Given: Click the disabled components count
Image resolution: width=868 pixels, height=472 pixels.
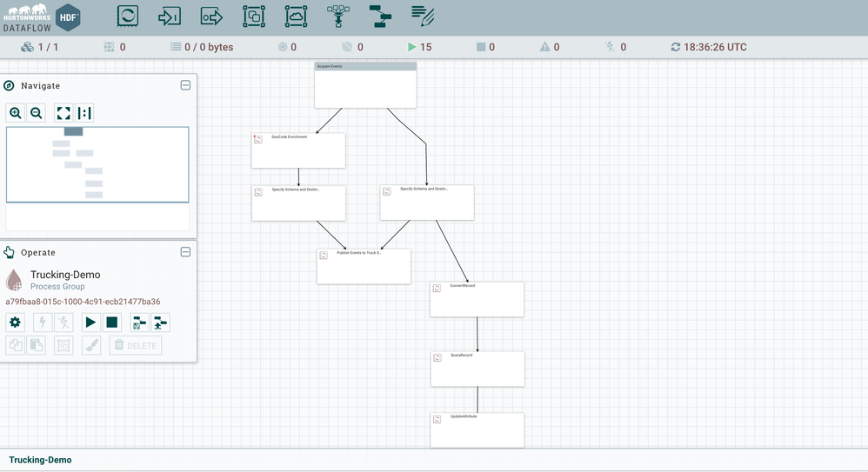Looking at the screenshot, I should 616,47.
